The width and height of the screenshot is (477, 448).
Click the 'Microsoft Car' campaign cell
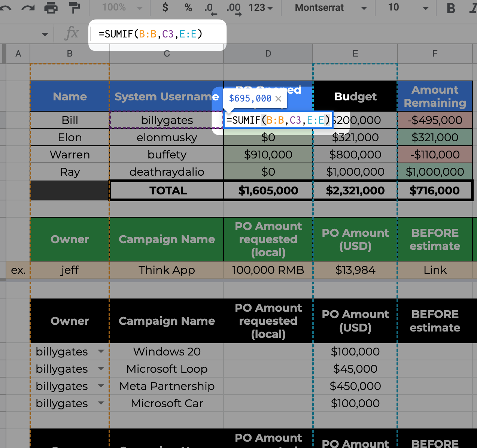point(167,403)
